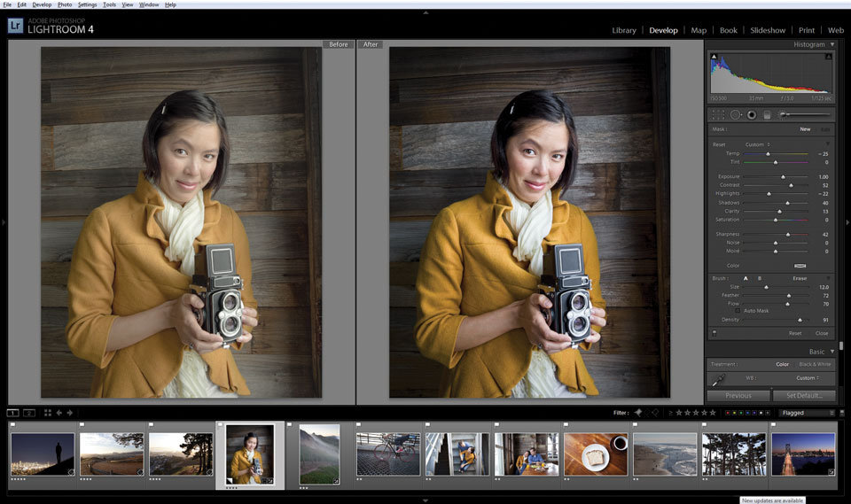
Task: Click the Exposure slider handle
Action: click(783, 177)
